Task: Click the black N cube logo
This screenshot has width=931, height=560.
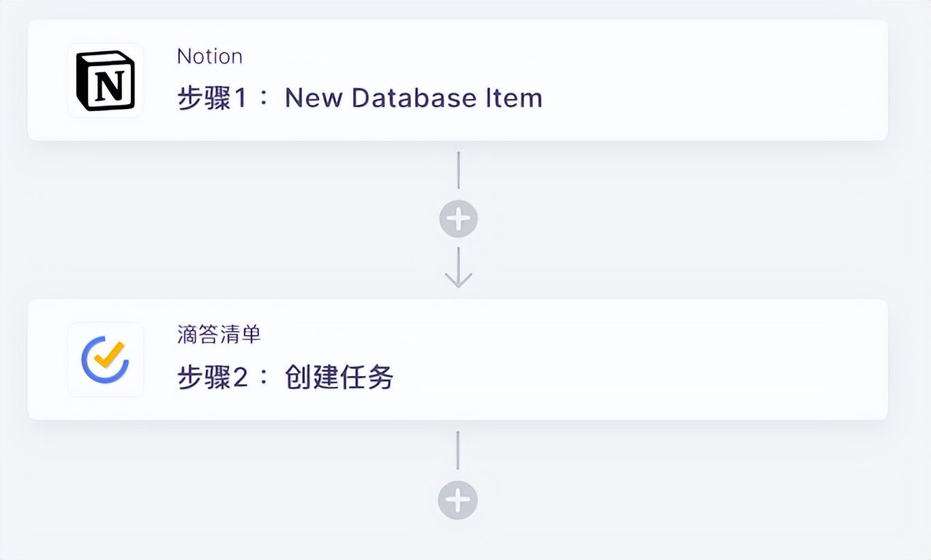Action: 105,80
